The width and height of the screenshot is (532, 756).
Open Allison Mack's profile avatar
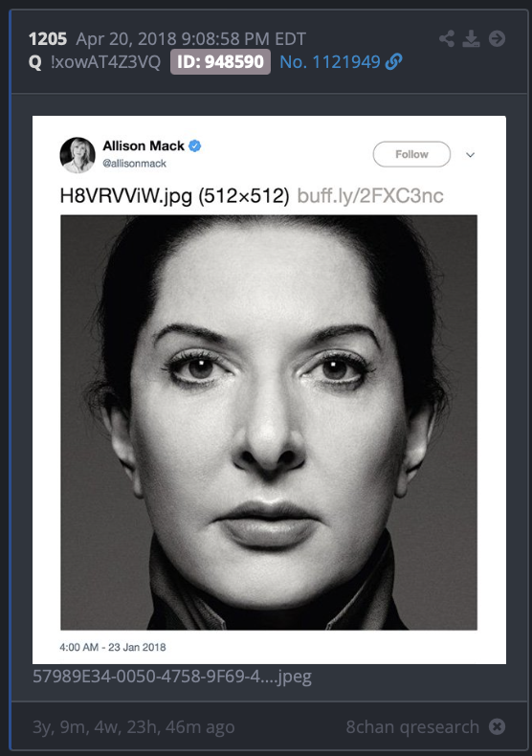coord(78,155)
